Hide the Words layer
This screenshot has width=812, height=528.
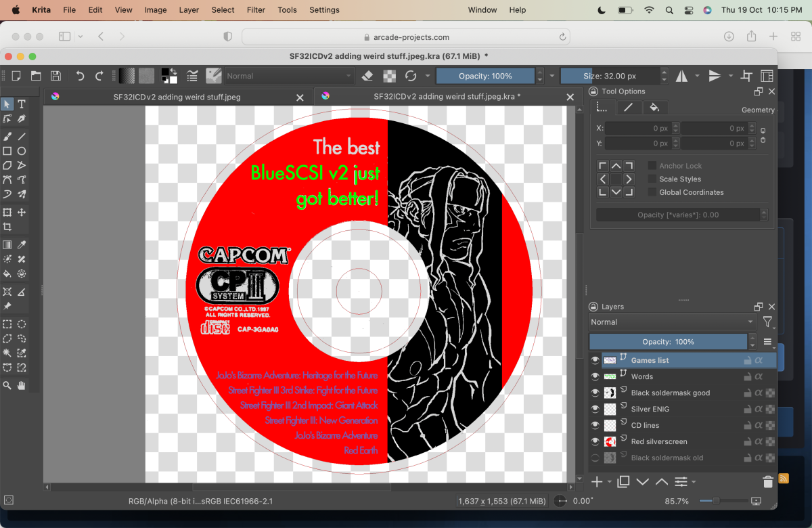point(595,376)
